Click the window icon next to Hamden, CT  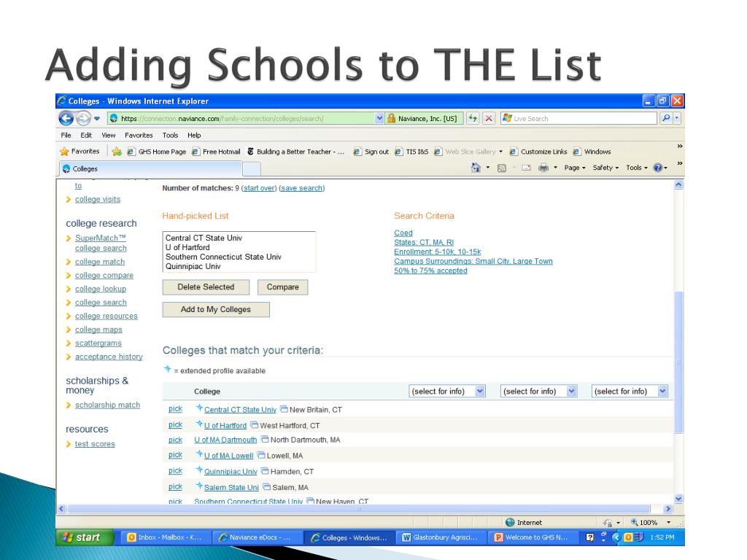pos(265,471)
